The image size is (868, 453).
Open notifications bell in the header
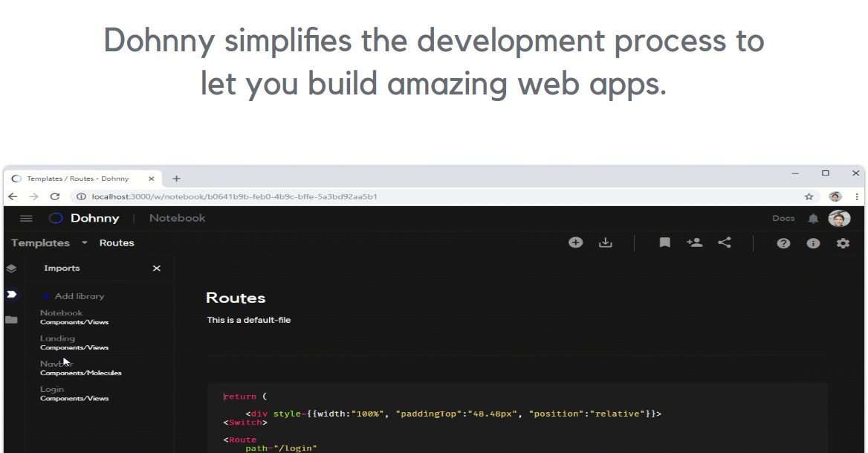813,218
